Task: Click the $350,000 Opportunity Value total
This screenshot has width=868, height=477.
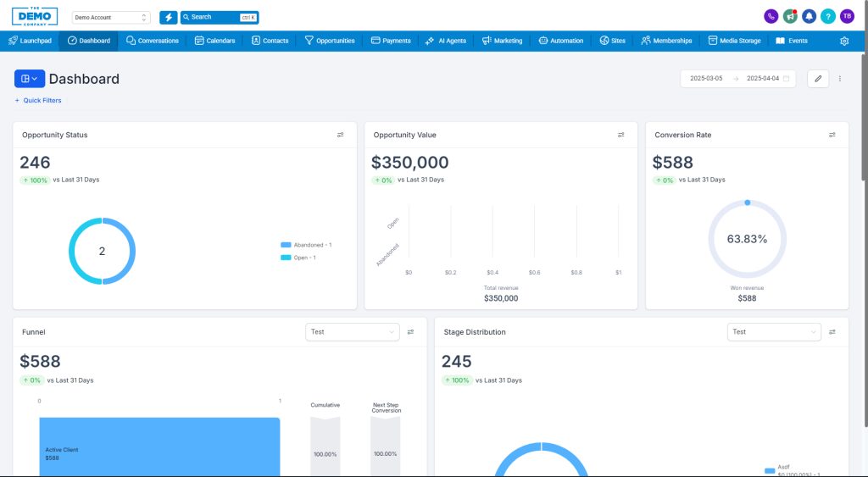Action: (409, 163)
